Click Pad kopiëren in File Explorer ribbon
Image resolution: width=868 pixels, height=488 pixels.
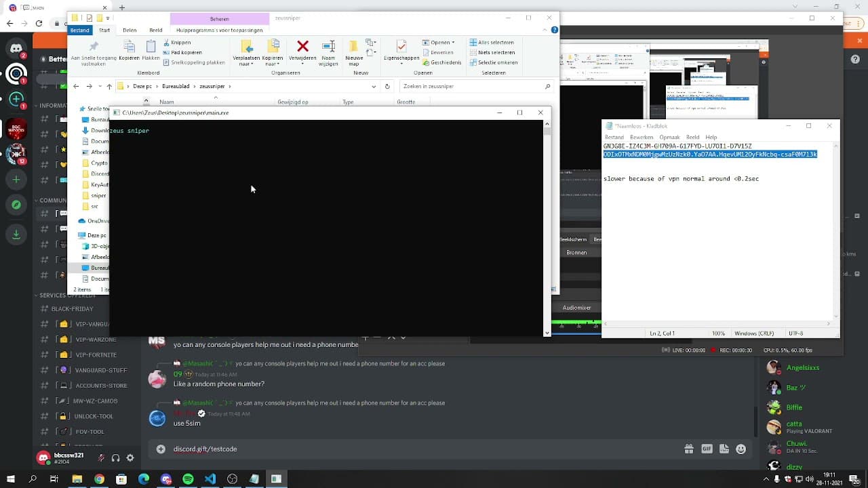pos(182,52)
